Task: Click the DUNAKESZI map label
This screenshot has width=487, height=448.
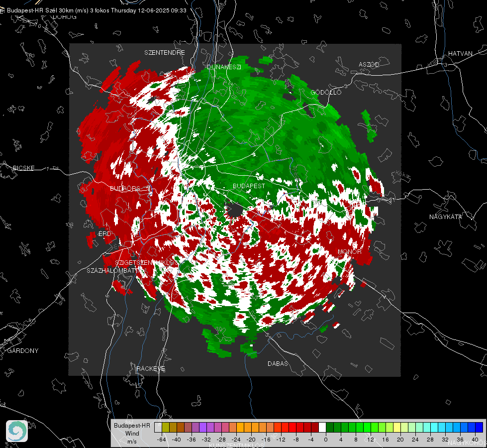Action: [x=224, y=67]
